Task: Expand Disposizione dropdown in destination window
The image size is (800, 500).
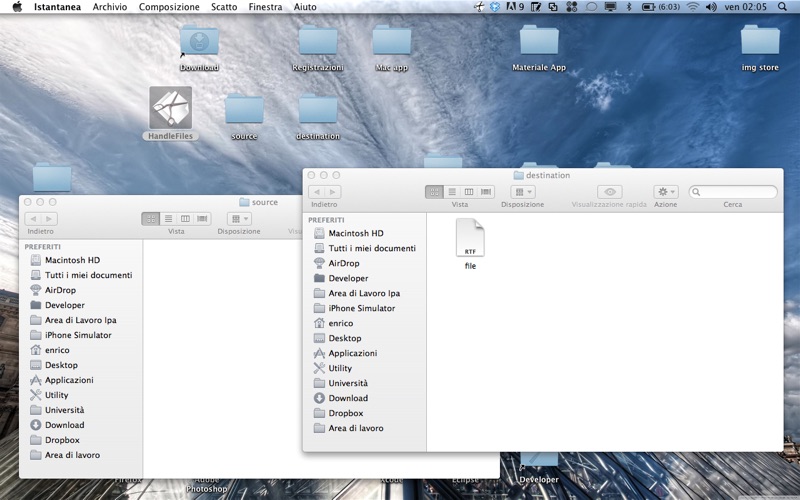Action: (523, 192)
